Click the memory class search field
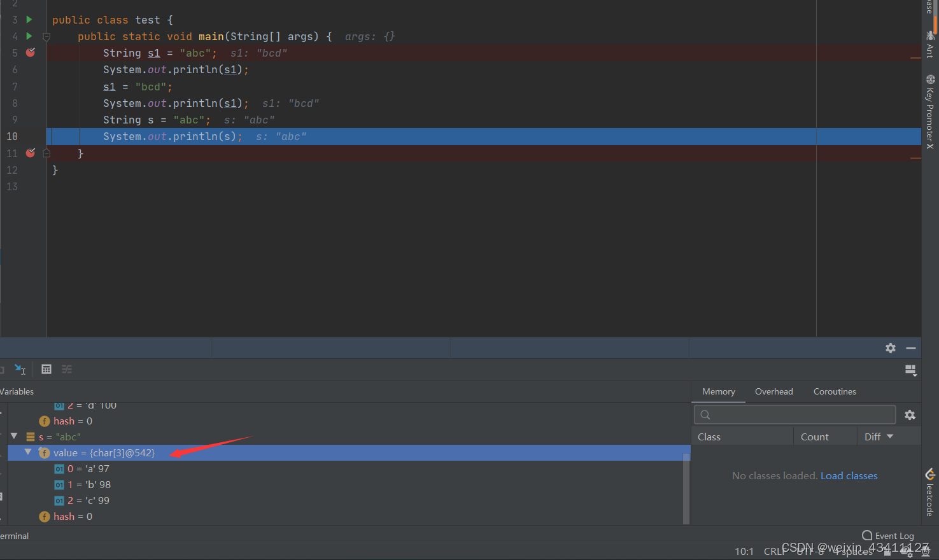 coord(795,415)
